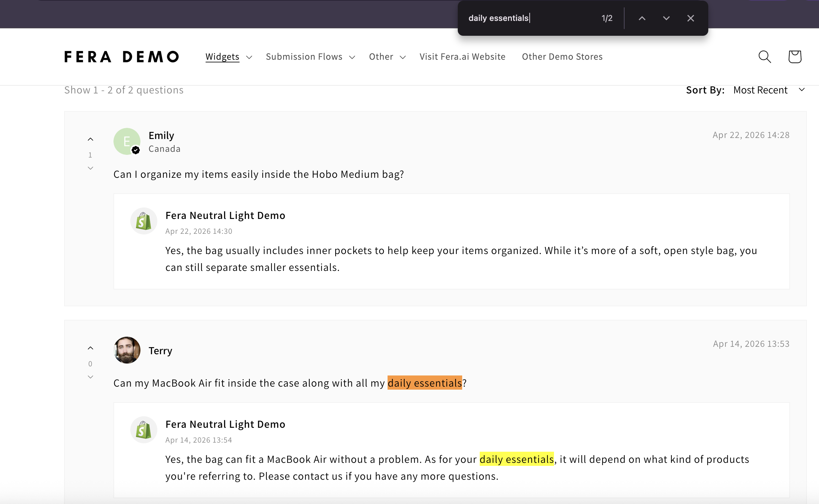
Task: Upvote Terry's question about daily essentials
Action: tap(90, 347)
